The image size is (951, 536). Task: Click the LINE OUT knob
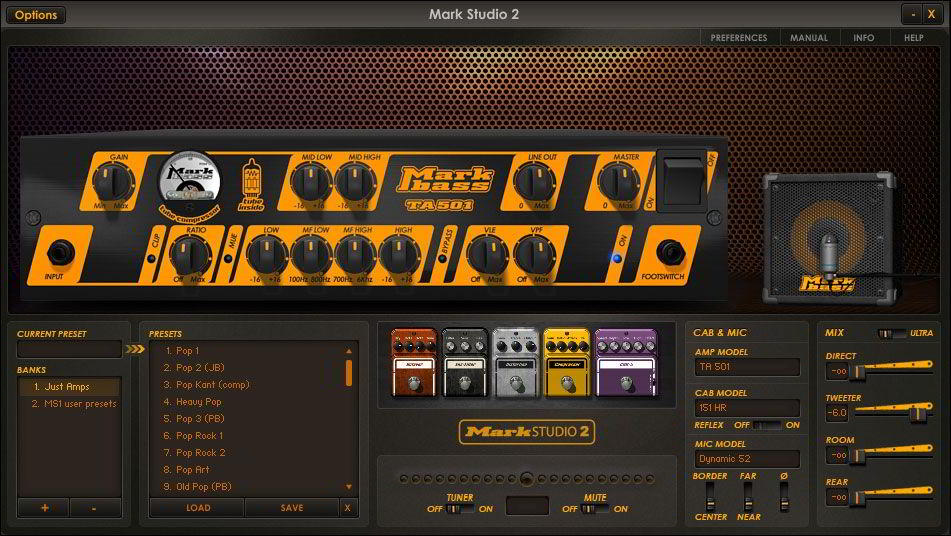534,183
